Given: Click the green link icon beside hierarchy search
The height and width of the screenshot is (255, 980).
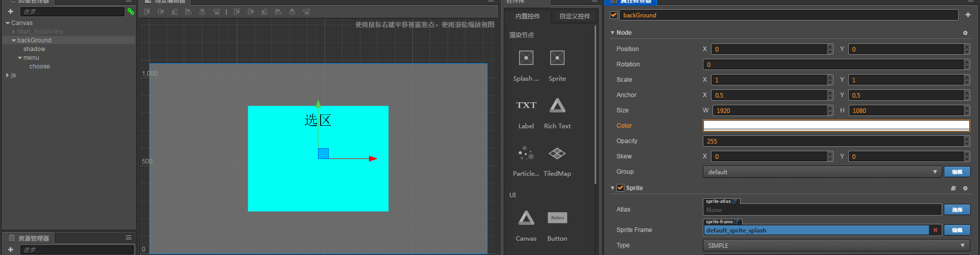Looking at the screenshot, I should pos(131,11).
